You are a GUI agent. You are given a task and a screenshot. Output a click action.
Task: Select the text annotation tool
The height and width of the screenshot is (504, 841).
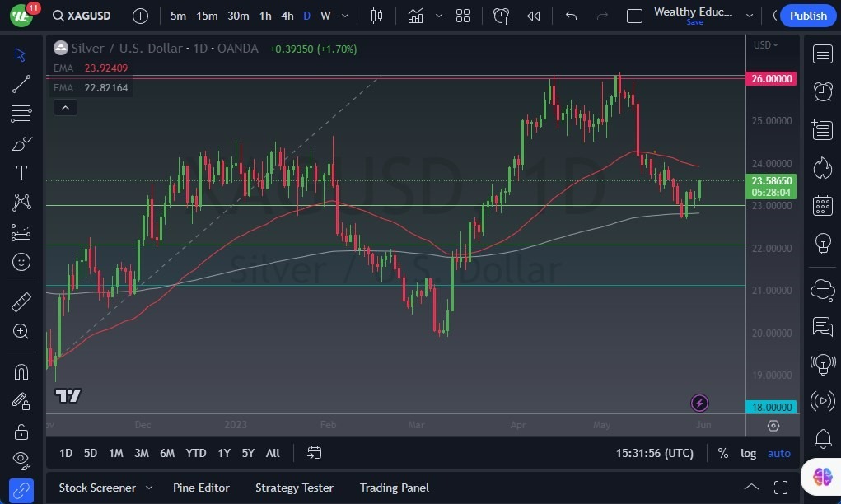point(21,173)
